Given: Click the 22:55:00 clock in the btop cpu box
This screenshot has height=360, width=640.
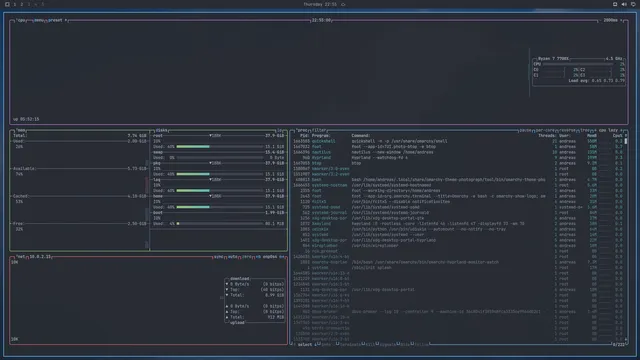Looking at the screenshot, I should 321,20.
